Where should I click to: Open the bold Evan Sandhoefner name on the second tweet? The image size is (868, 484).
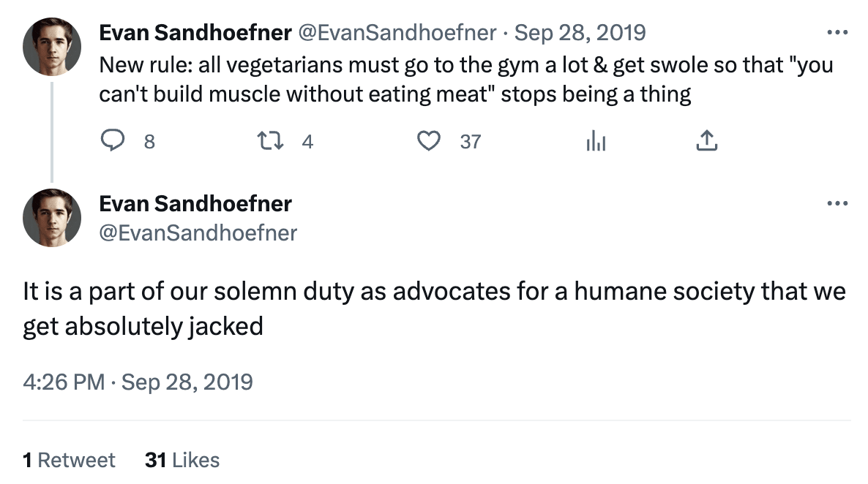point(195,204)
